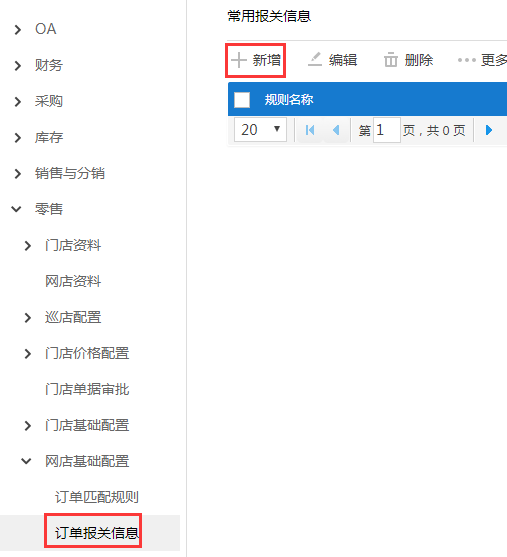Viewport: 507px width, 557px height.
Task: Open 门店单据审批 menu item
Action: pyautogui.click(x=87, y=389)
